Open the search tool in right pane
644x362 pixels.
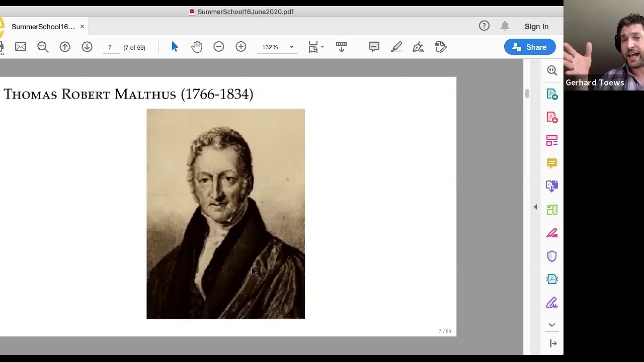[x=552, y=70]
